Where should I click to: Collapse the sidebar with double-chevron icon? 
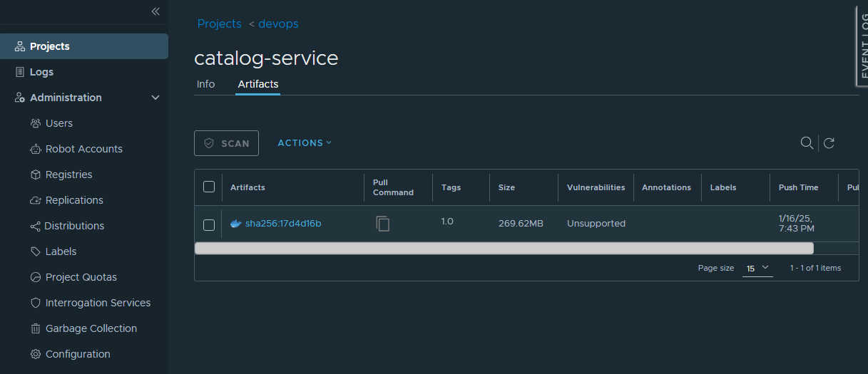(x=155, y=11)
